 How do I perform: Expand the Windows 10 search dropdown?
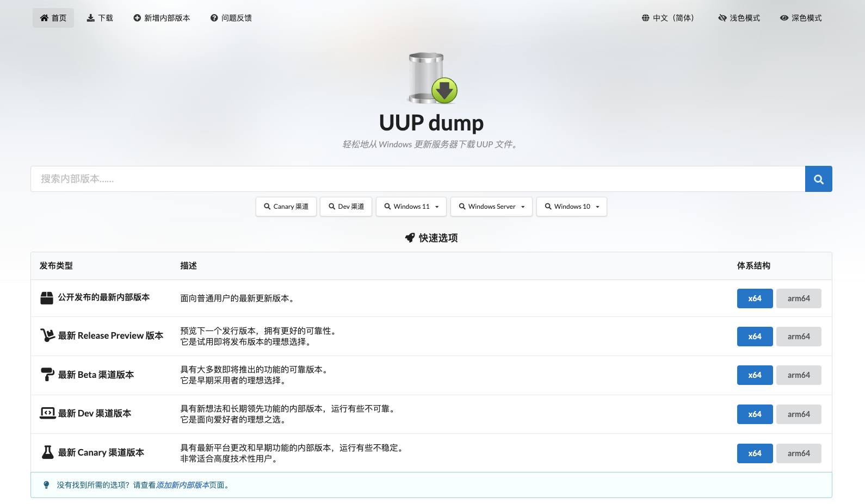(572, 207)
